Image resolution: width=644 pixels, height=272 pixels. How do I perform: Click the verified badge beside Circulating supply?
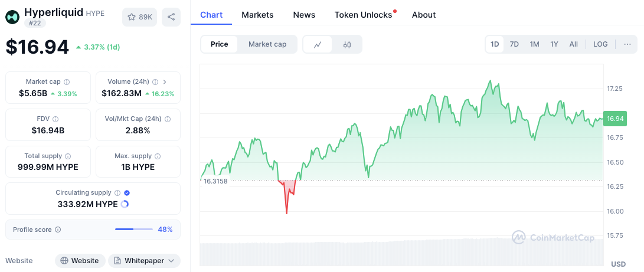pos(127,193)
